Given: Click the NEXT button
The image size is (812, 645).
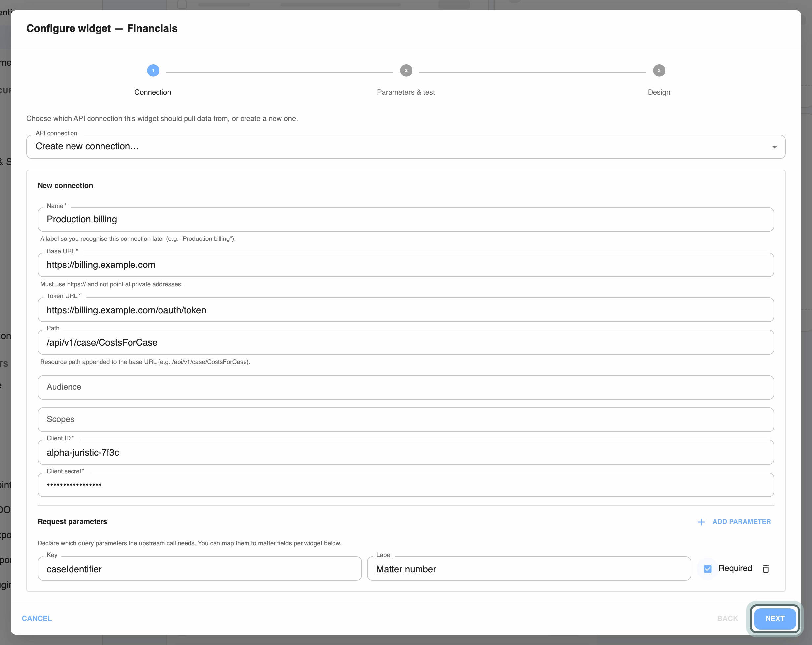Looking at the screenshot, I should tap(775, 618).
